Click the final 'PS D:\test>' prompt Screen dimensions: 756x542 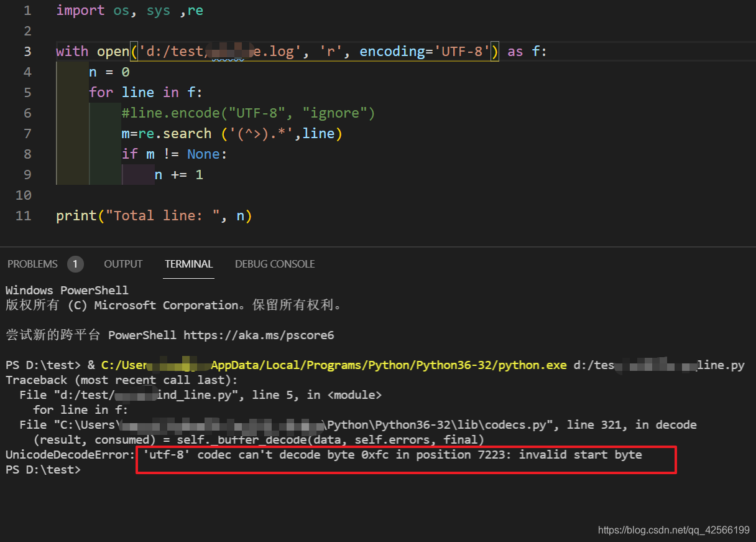(x=43, y=470)
